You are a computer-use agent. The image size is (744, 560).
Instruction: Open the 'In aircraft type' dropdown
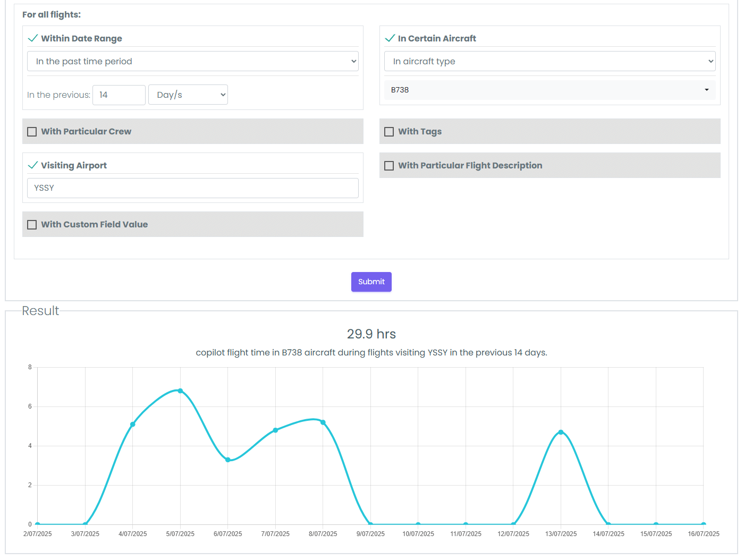pyautogui.click(x=550, y=61)
